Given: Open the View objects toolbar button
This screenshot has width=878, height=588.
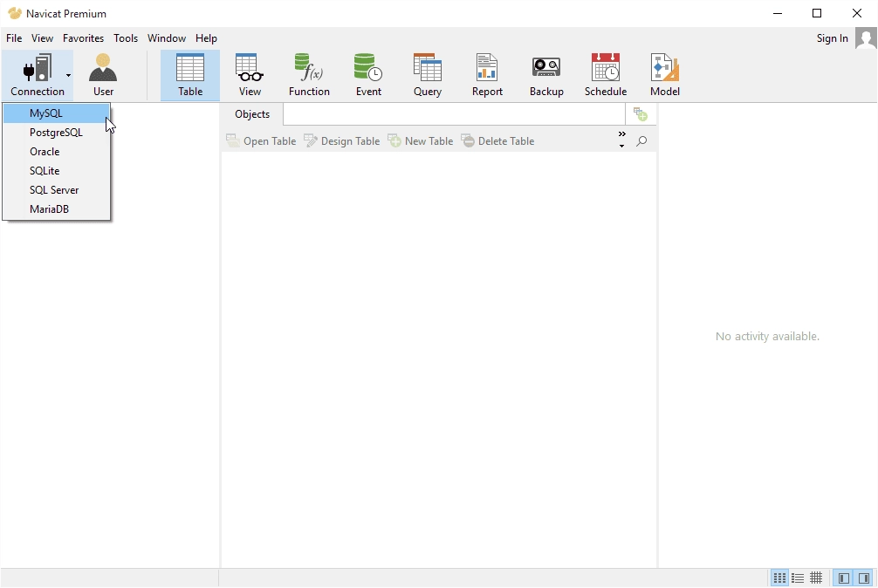Looking at the screenshot, I should (250, 75).
